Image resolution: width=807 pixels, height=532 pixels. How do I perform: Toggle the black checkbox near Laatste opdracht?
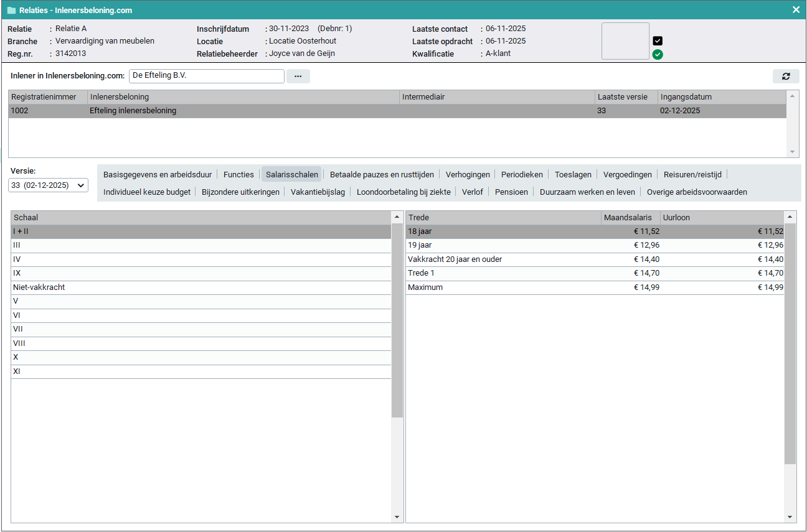coord(658,41)
